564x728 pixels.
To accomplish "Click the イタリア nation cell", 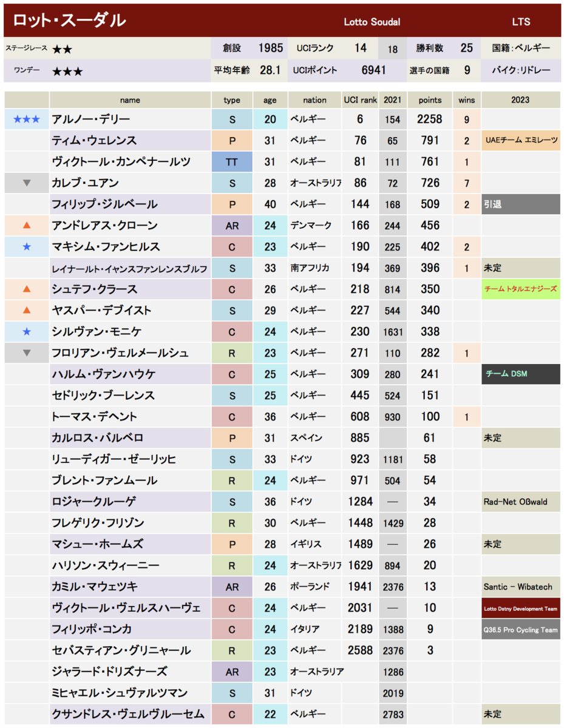I will pyautogui.click(x=314, y=629).
